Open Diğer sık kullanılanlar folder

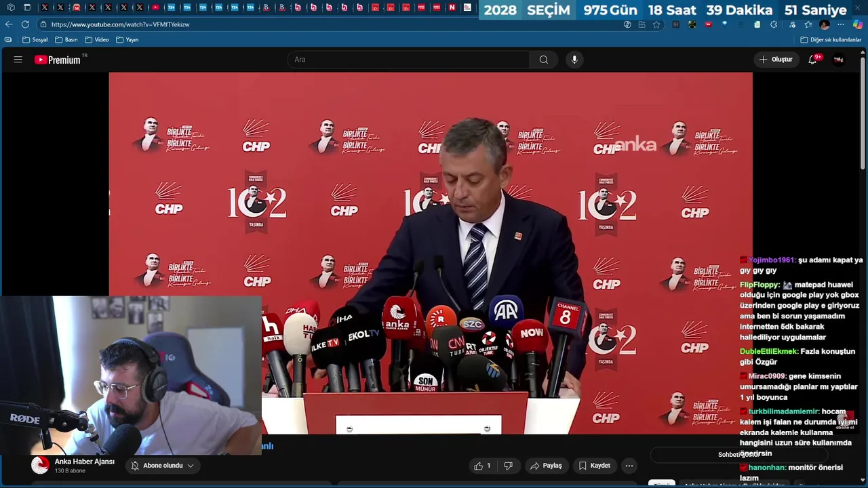pyautogui.click(x=831, y=40)
